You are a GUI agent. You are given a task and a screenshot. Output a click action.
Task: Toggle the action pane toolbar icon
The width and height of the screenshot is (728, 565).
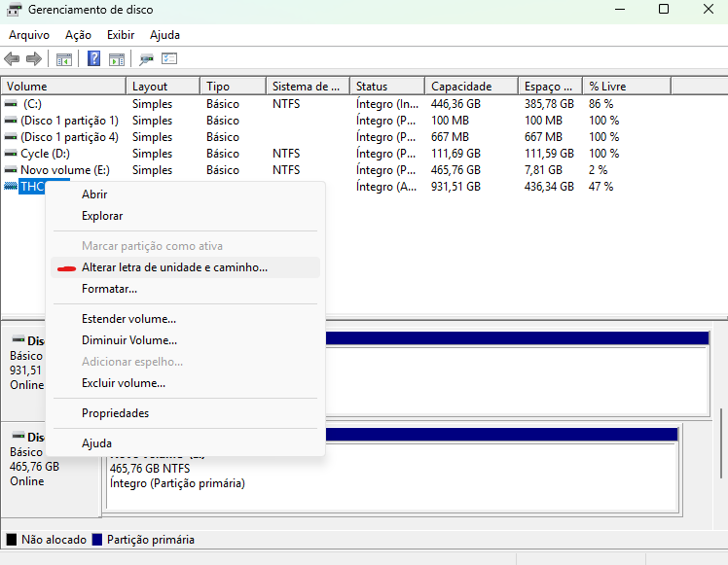[x=117, y=59]
